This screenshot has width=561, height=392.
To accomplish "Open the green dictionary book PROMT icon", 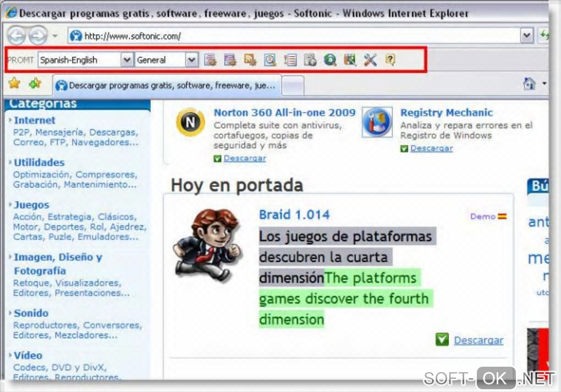I will tap(350, 60).
